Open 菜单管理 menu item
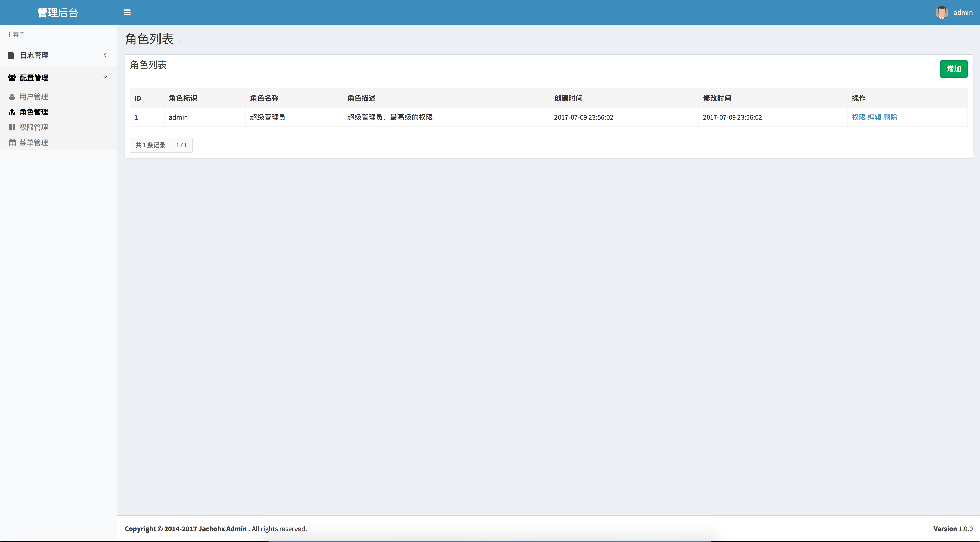 [x=33, y=143]
